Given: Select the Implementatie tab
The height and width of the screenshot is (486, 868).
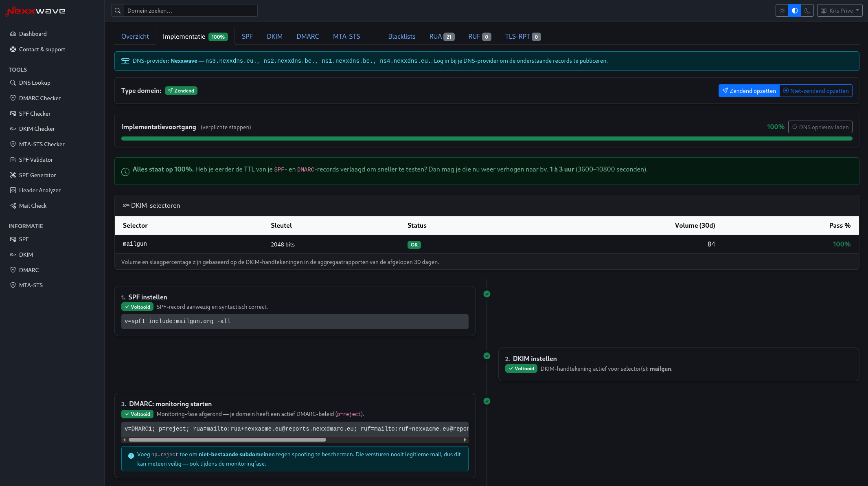Looking at the screenshot, I should (x=195, y=36).
